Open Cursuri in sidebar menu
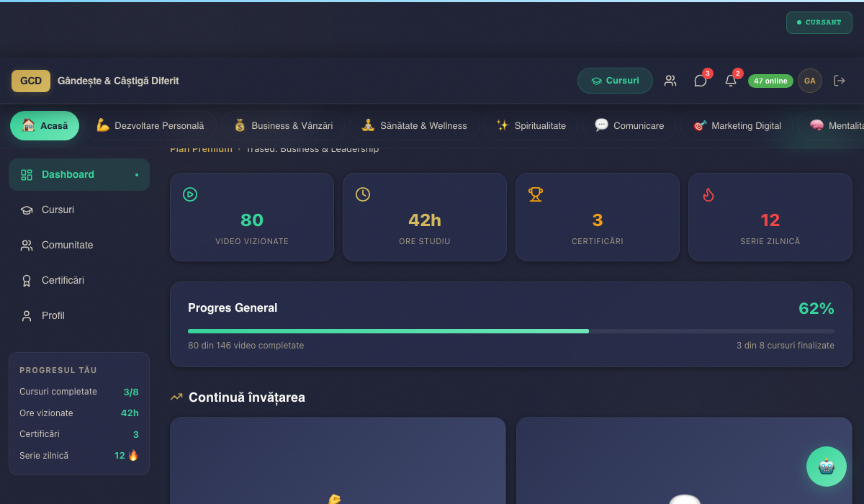 click(79, 210)
